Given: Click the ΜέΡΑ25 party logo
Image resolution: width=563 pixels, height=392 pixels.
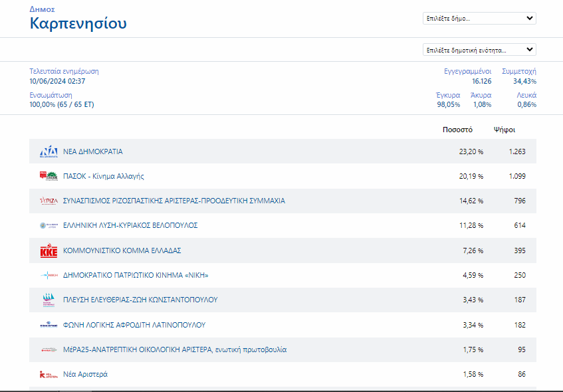Looking at the screenshot, I should point(49,349).
